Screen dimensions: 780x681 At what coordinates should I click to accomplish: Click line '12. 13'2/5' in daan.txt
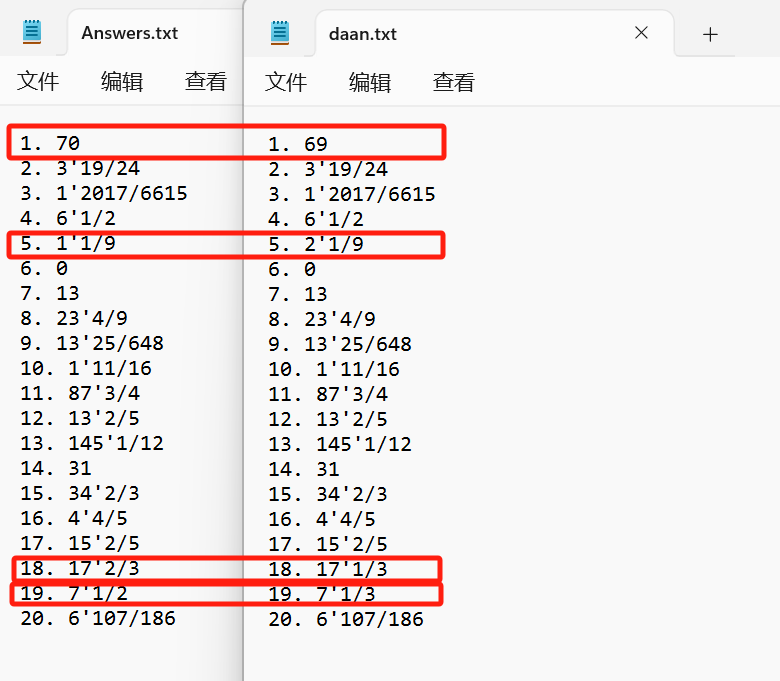pos(328,419)
